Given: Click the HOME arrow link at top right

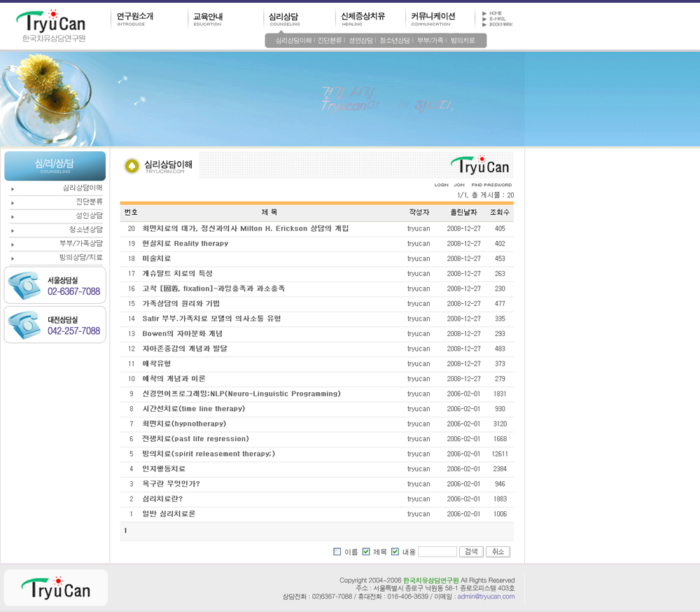Looking at the screenshot, I should 495,13.
